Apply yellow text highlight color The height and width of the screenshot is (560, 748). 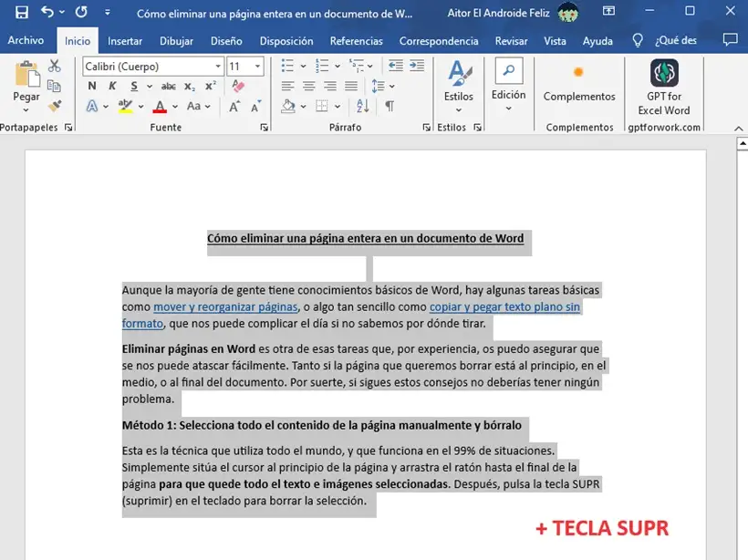pyautogui.click(x=125, y=106)
